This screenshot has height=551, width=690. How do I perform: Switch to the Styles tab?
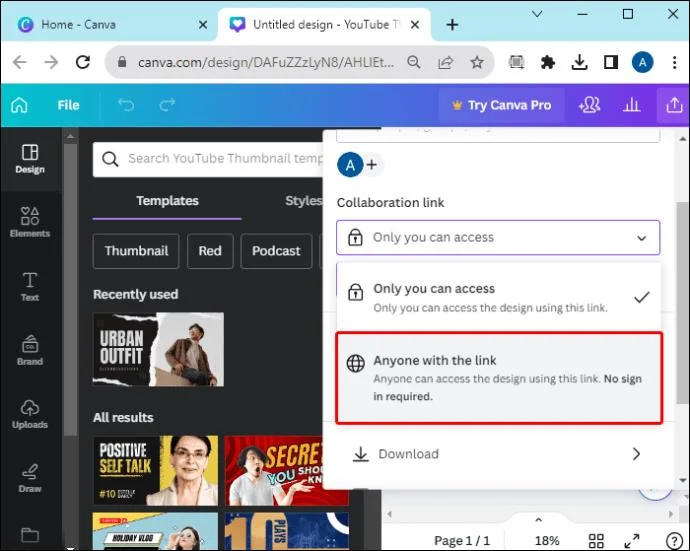(x=303, y=201)
